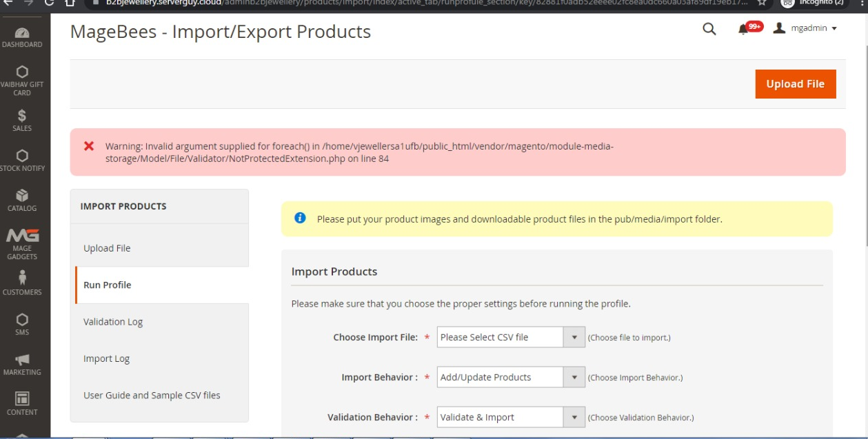Viewport: 868px width, 439px height.
Task: Click the blue info icon in the notice
Action: point(300,218)
